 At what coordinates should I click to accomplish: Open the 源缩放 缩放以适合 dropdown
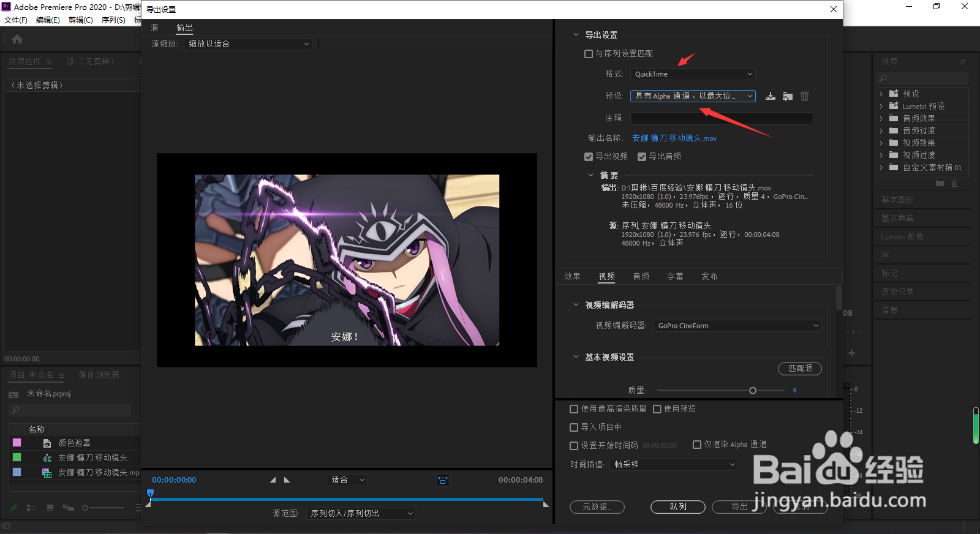pos(248,44)
